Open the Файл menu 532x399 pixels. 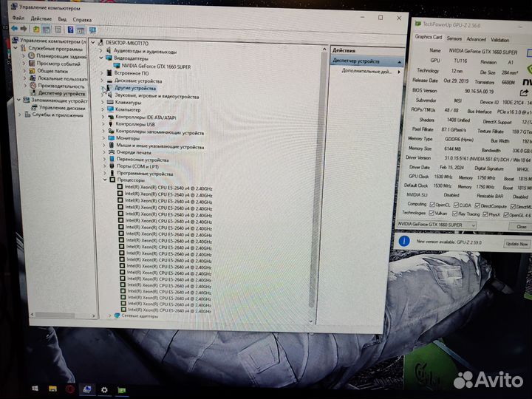(18, 18)
